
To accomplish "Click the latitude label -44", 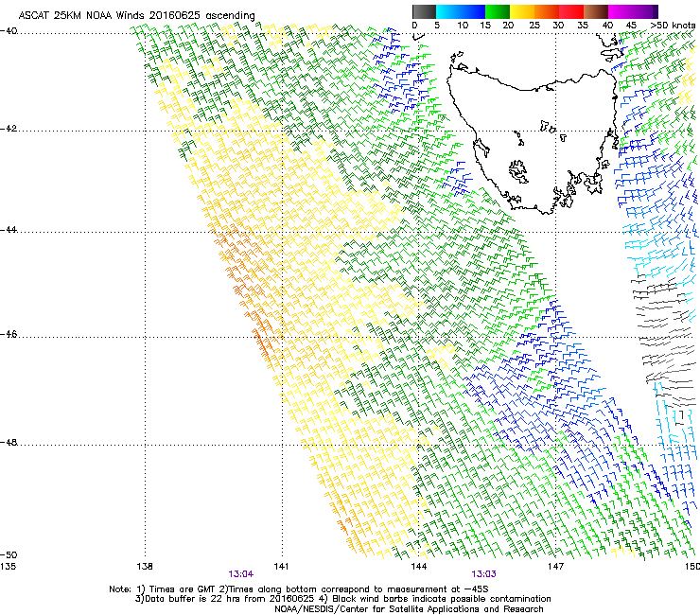I will click(9, 230).
